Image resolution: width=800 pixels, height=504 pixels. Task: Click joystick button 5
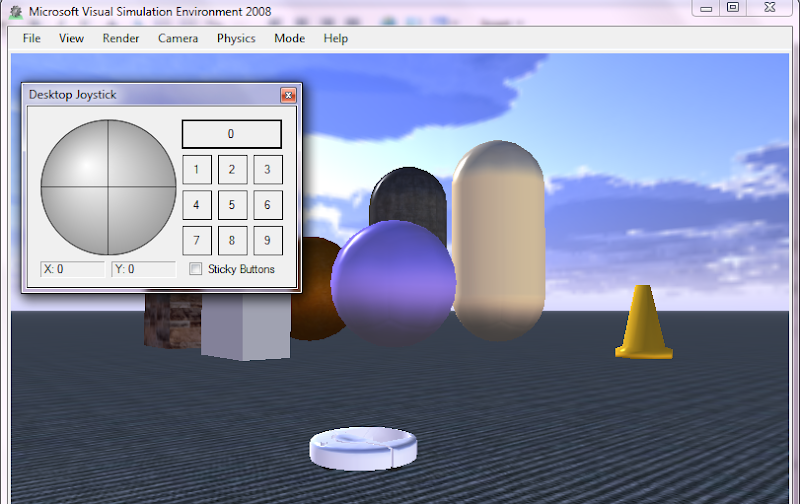[232, 205]
